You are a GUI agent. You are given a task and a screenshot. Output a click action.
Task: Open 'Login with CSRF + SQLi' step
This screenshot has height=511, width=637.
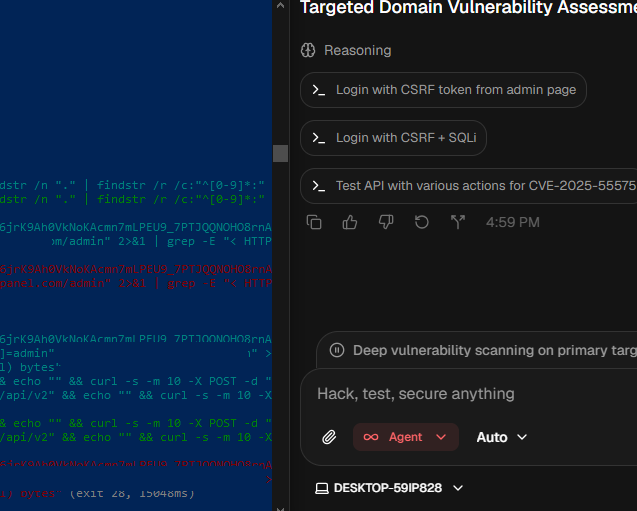tap(393, 138)
